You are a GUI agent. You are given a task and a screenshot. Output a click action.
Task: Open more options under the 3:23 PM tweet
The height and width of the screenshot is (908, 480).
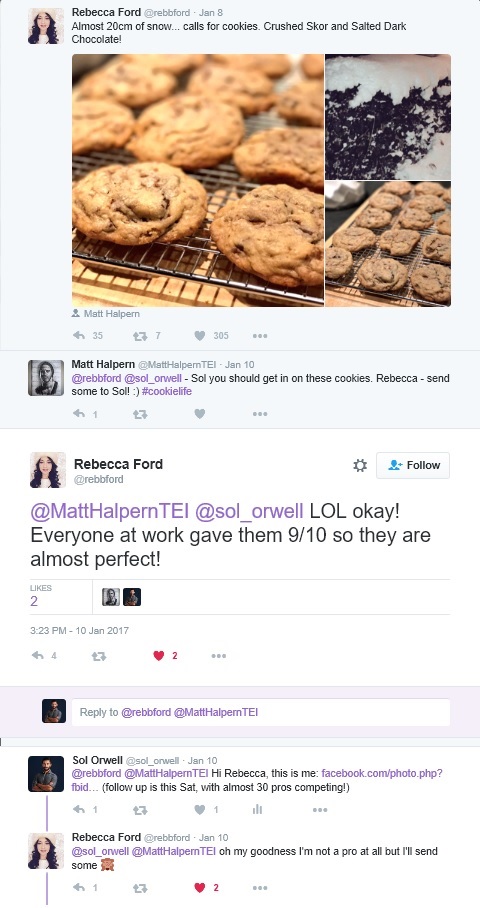coord(218,656)
